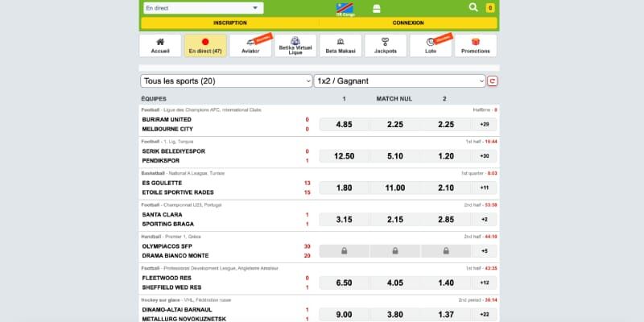Open the Jackpots tab
The image size is (644, 322).
(386, 46)
